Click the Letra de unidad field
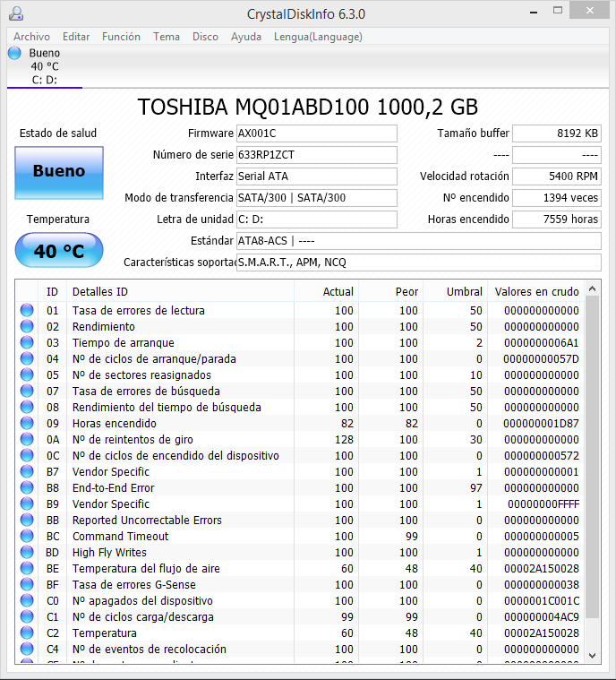 (x=316, y=219)
